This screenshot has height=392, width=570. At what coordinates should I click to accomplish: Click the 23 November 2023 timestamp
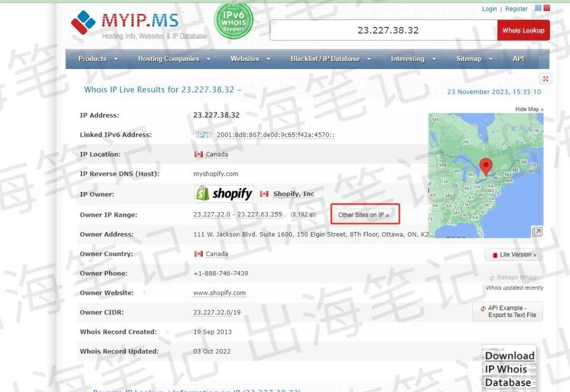coord(494,92)
